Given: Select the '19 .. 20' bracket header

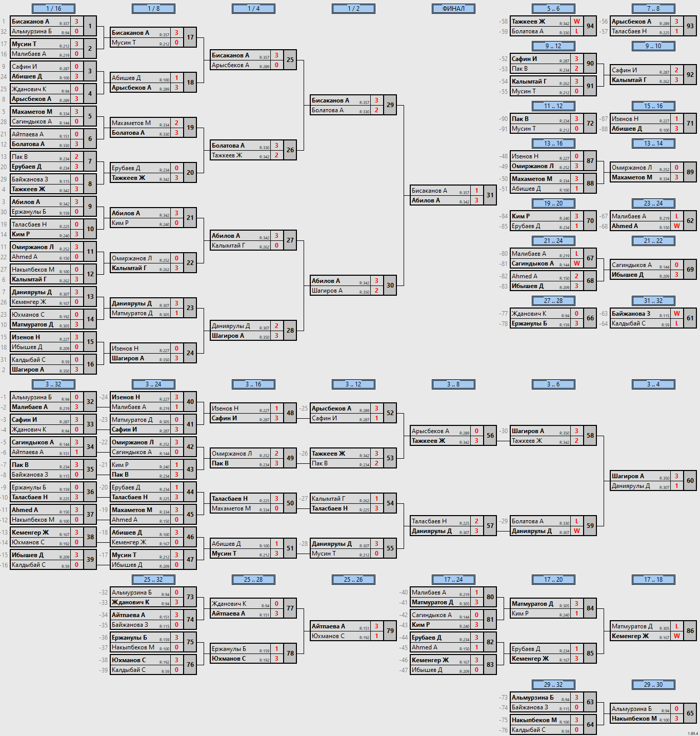Looking at the screenshot, I should (x=553, y=203).
